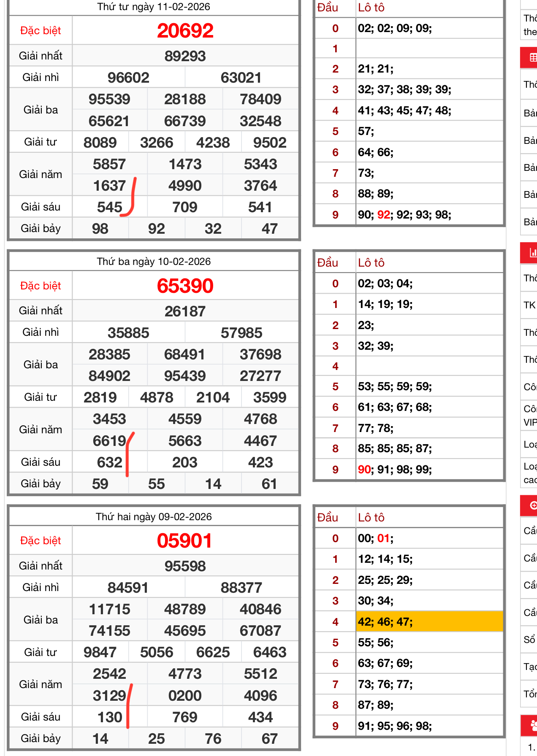Screen dimensions: 537x756
Task: Open the "TK" sidebar link
Action: click(x=530, y=305)
